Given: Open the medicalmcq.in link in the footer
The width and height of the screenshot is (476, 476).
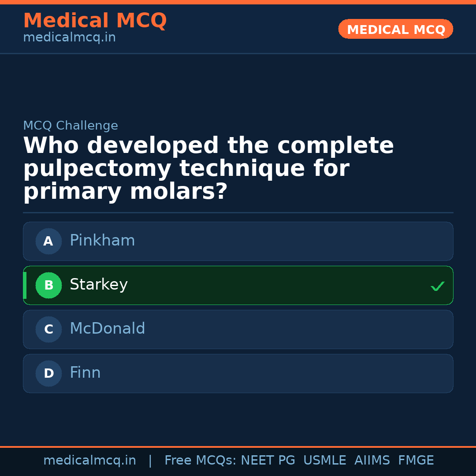Looking at the screenshot, I should (x=90, y=460).
